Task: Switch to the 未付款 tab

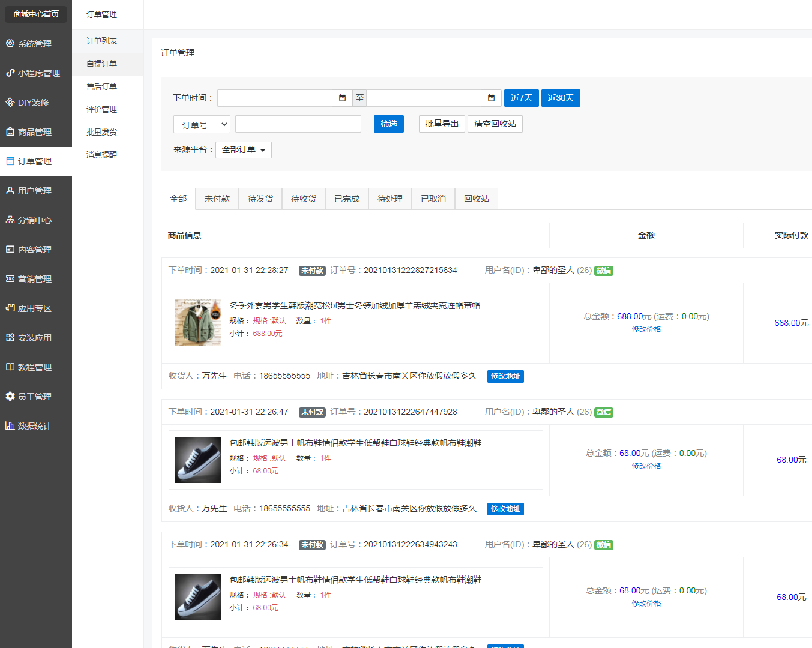Action: (x=217, y=199)
